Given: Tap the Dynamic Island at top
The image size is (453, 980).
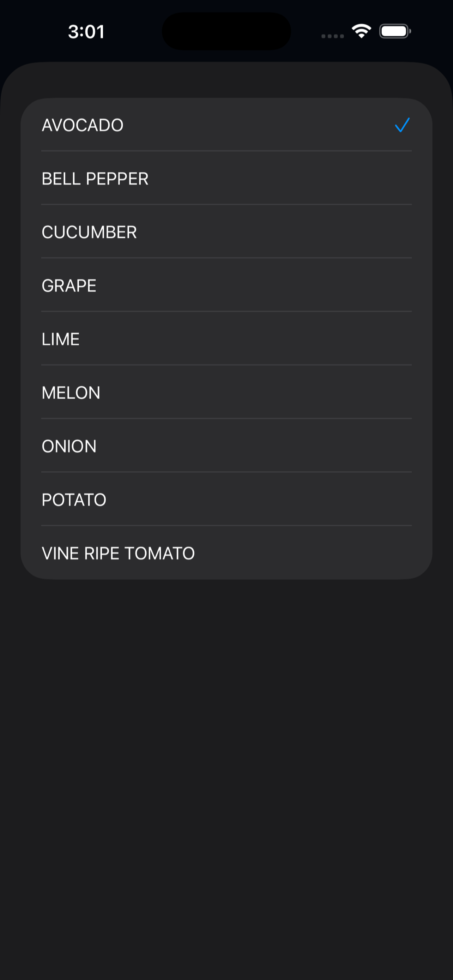Looking at the screenshot, I should coord(226,31).
